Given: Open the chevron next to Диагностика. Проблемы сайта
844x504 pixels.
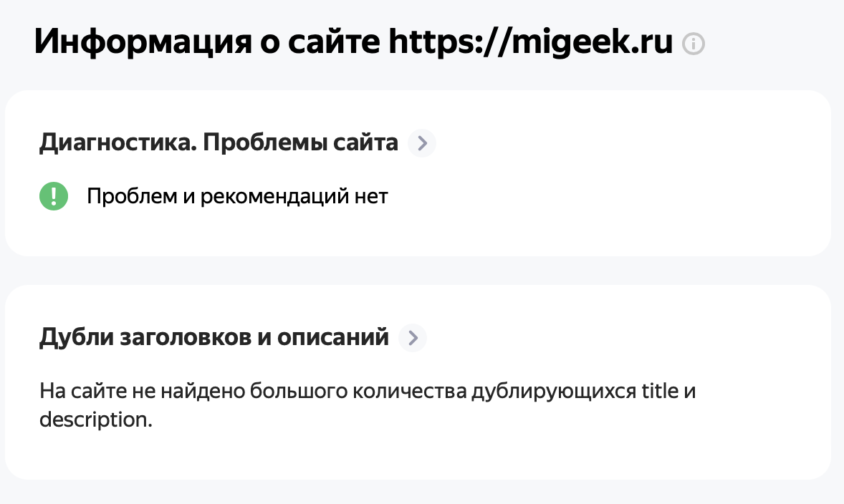Looking at the screenshot, I should pyautogui.click(x=422, y=143).
